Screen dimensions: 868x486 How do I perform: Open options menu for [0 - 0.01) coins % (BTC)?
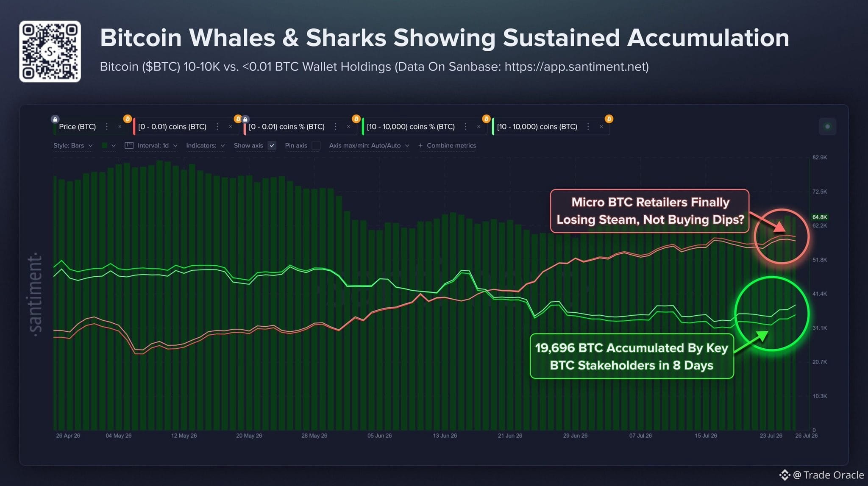coord(335,127)
